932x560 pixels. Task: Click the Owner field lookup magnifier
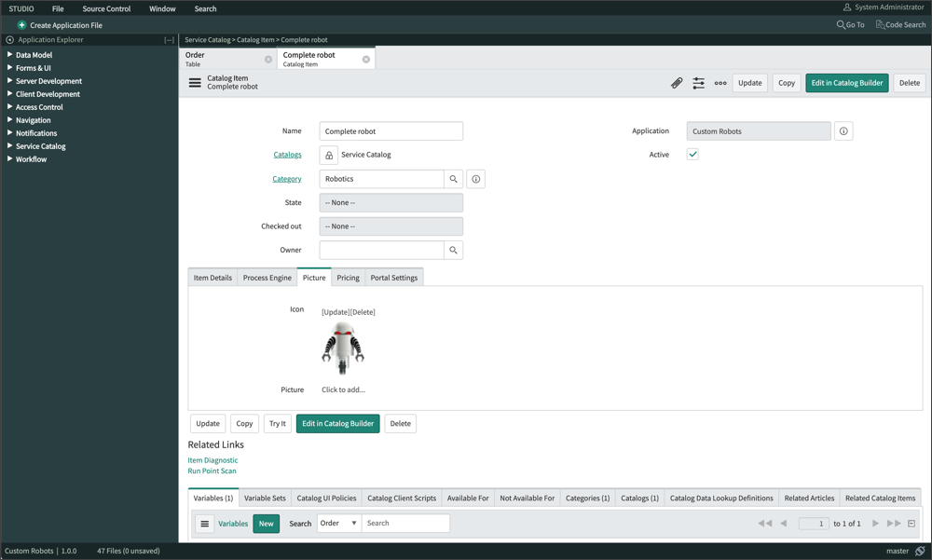click(x=454, y=250)
